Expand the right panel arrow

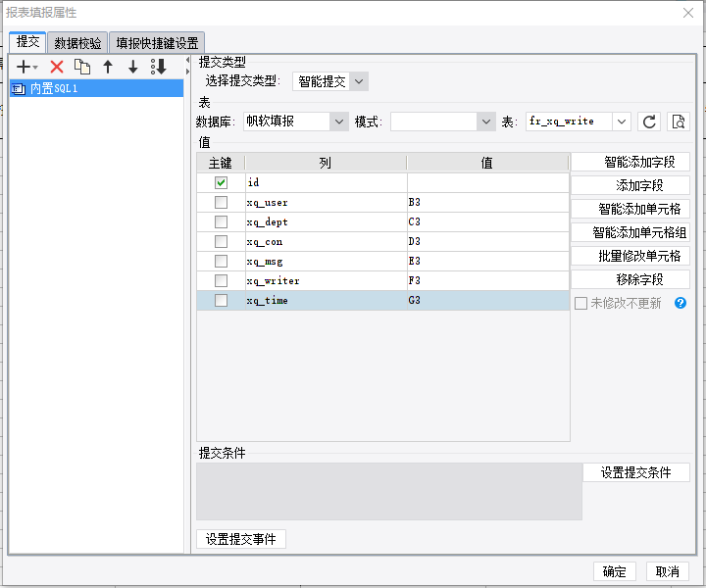[187, 72]
